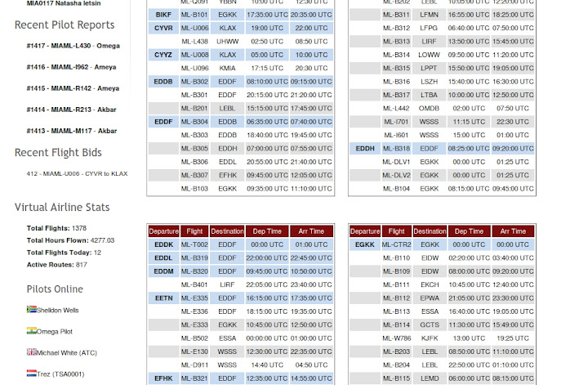Open pilot profile MIA0117 Natasha Ietsin
The height and width of the screenshot is (385, 588).
[64, 3]
